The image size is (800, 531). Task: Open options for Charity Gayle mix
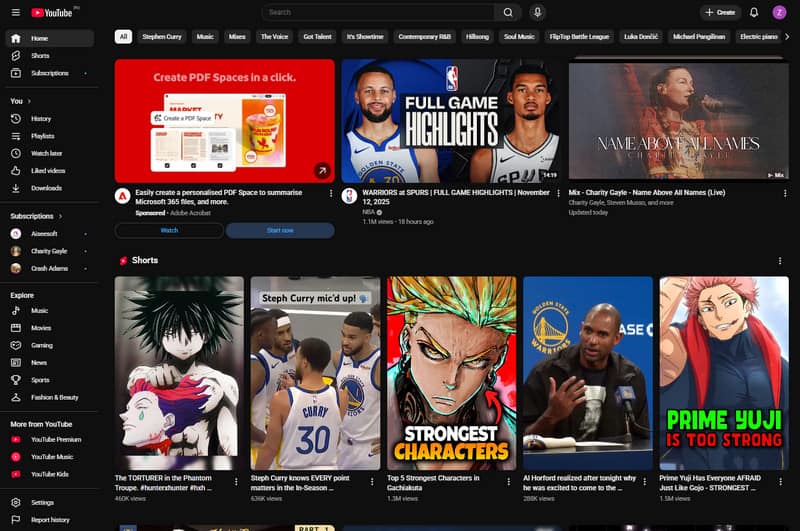coord(785,193)
